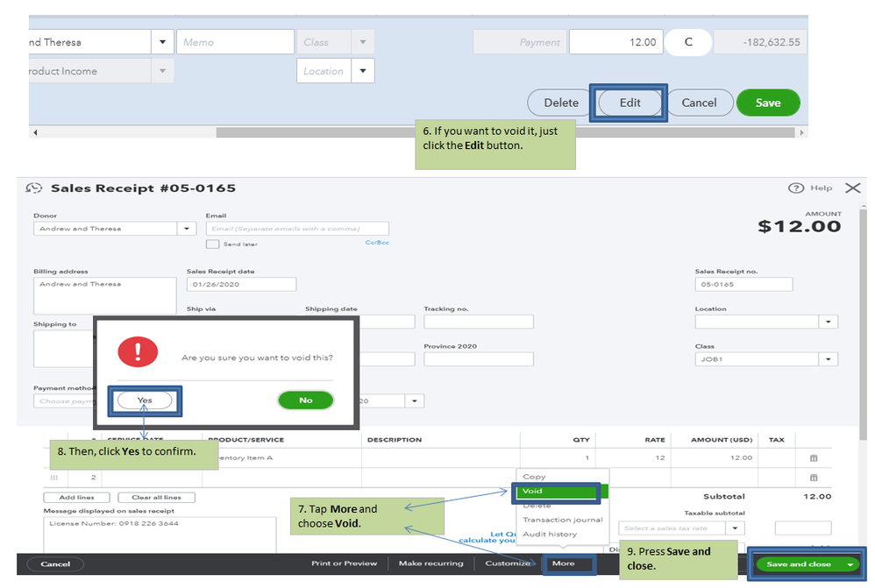The image size is (875, 588).
Task: Click the Delete button in register
Action: pyautogui.click(x=561, y=103)
